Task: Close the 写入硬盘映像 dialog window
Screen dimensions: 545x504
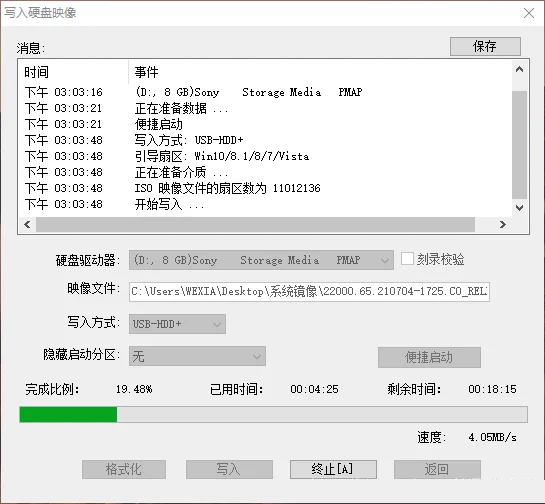Action: [x=529, y=13]
